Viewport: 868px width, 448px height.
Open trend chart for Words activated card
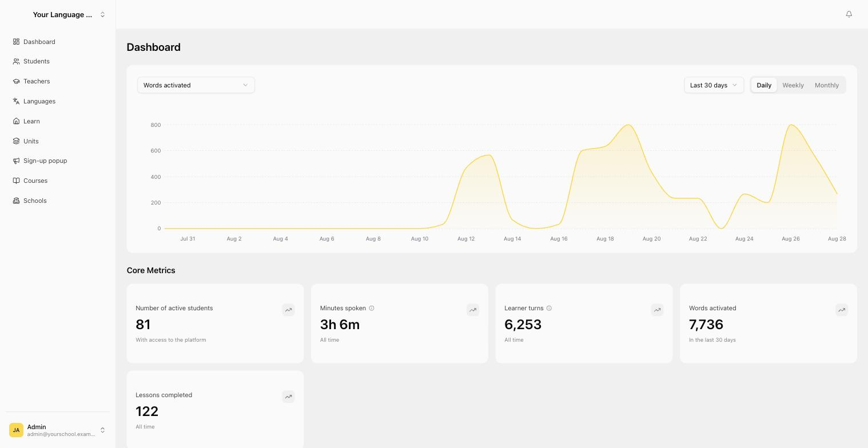pos(842,310)
